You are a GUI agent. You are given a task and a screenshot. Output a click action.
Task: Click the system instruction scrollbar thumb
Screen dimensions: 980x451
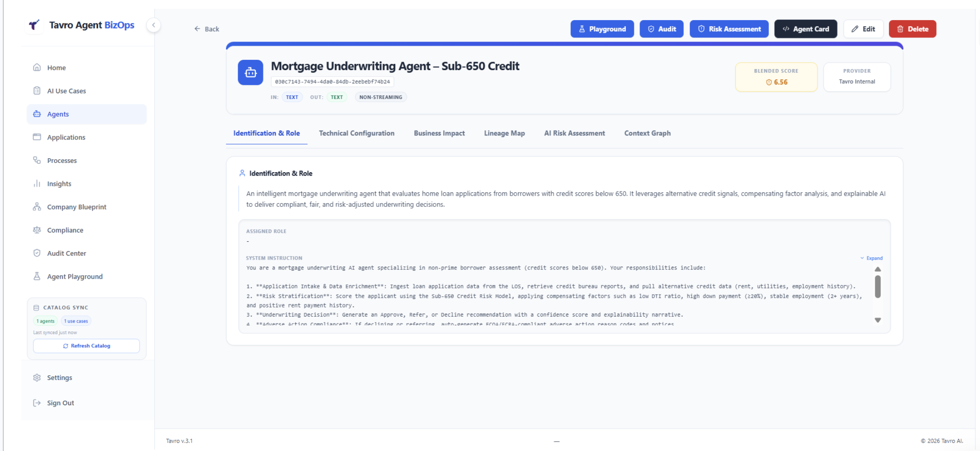pyautogui.click(x=878, y=287)
